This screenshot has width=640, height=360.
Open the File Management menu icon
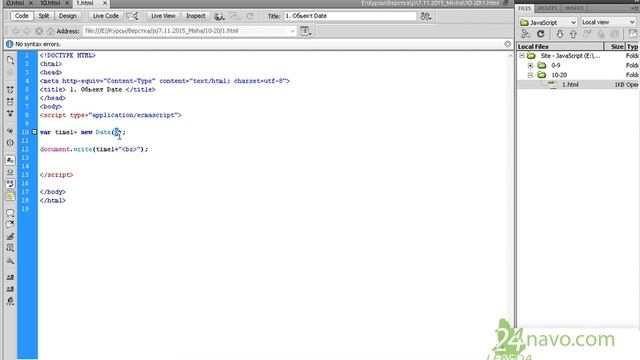point(426,16)
